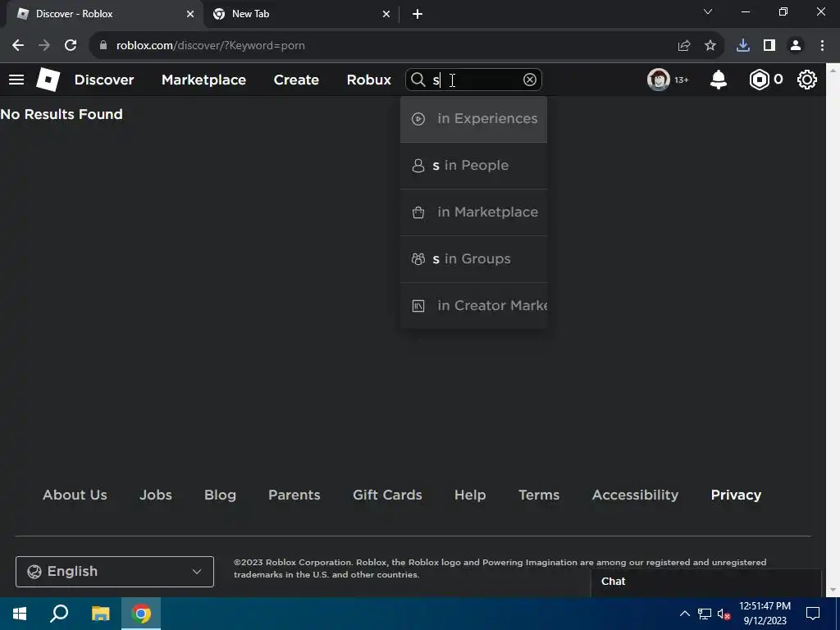Open the avatar profile picture

click(659, 80)
